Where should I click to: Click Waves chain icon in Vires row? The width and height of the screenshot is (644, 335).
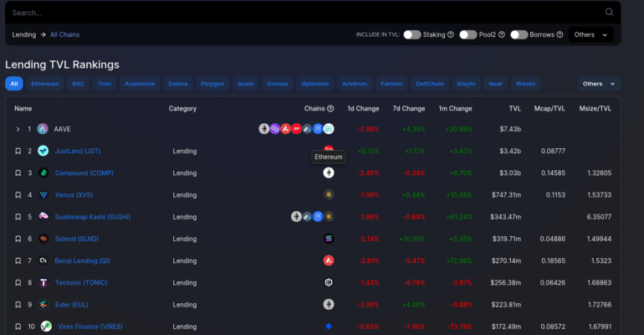(x=329, y=327)
